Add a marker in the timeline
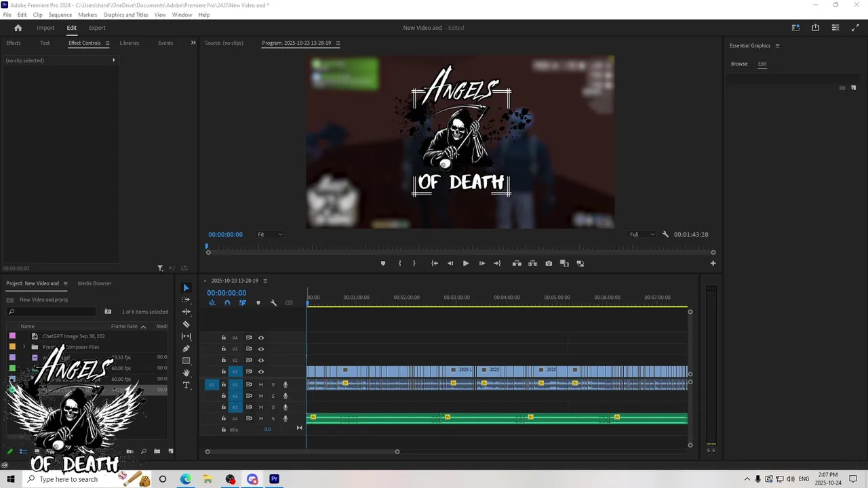The image size is (868, 488). pos(258,303)
